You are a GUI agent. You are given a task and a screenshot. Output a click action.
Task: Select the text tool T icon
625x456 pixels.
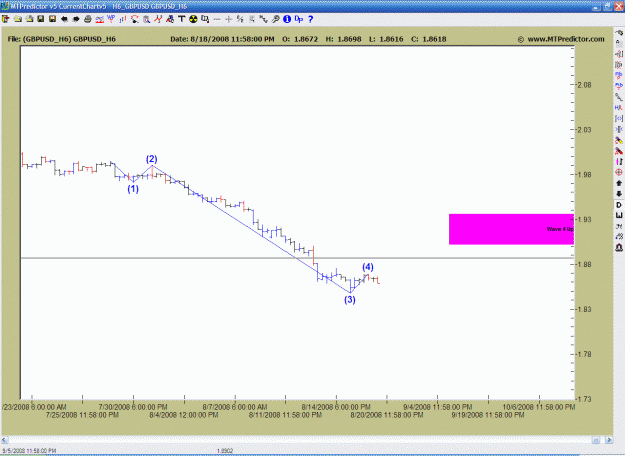pyautogui.click(x=181, y=19)
